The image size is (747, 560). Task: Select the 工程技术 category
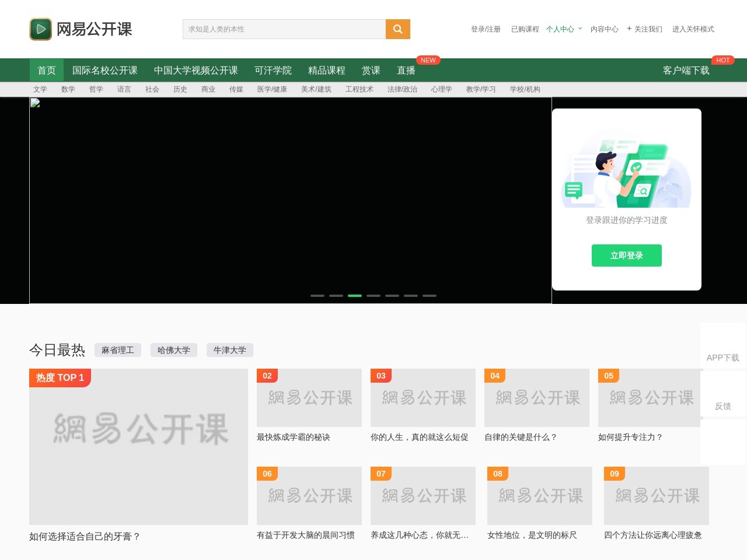[x=359, y=89]
